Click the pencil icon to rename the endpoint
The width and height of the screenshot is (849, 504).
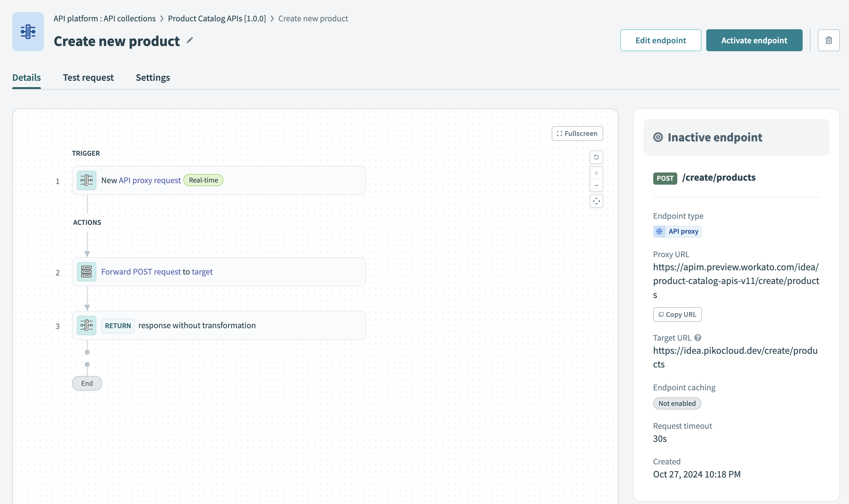[x=190, y=40]
